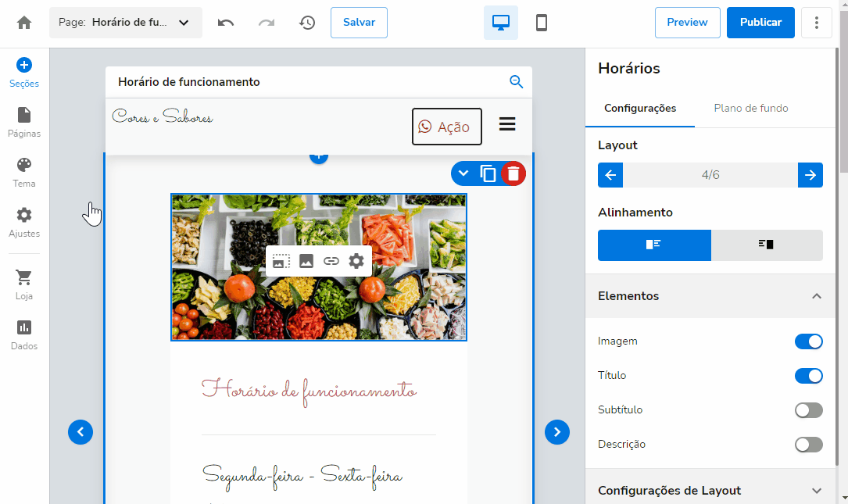Screen dimensions: 848x504
Task: Enable the Descrição toggle
Action: [x=808, y=445]
